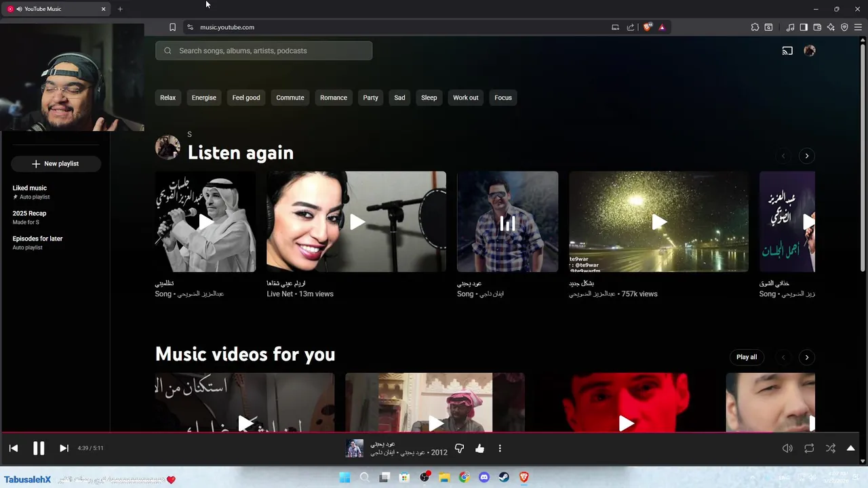
Task: Click the share page icon in address bar
Action: 631,27
